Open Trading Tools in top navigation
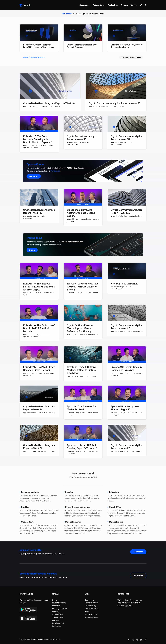166x644 pixels. click(x=113, y=5)
